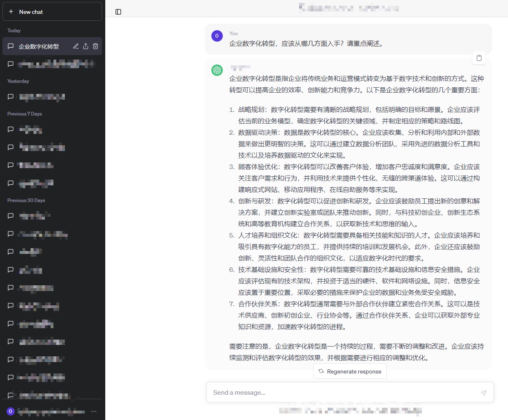Click the plus icon in New chat
Screen dimensions: 508x420
coord(11,12)
